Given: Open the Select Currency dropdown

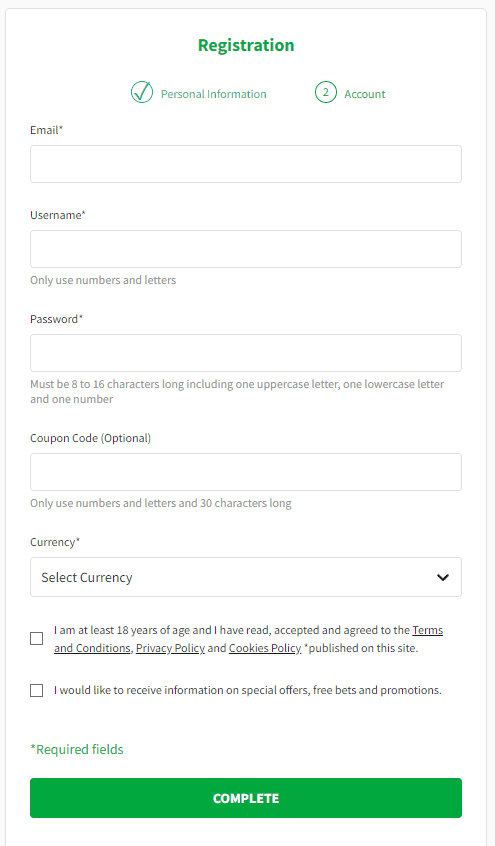Looking at the screenshot, I should [x=246, y=577].
